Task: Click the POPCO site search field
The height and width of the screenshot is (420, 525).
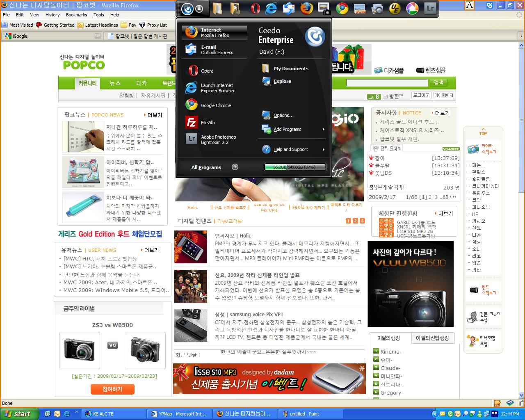Action: click(387, 83)
